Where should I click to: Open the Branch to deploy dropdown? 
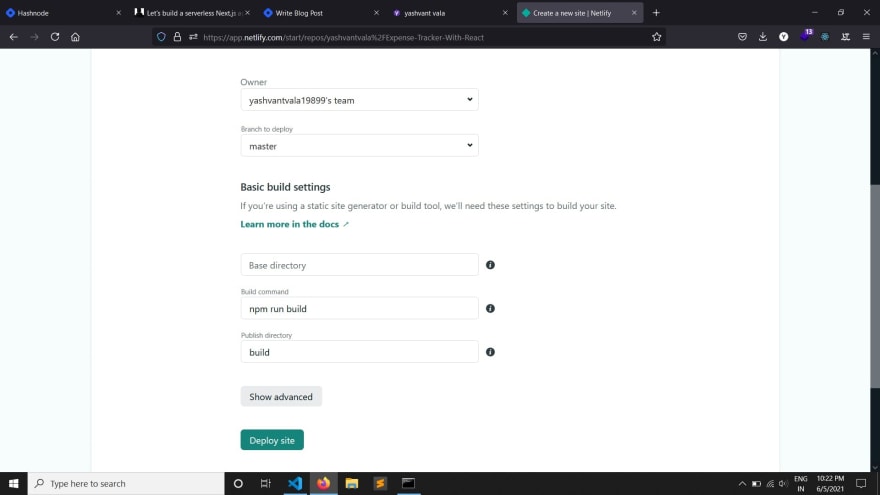point(359,146)
